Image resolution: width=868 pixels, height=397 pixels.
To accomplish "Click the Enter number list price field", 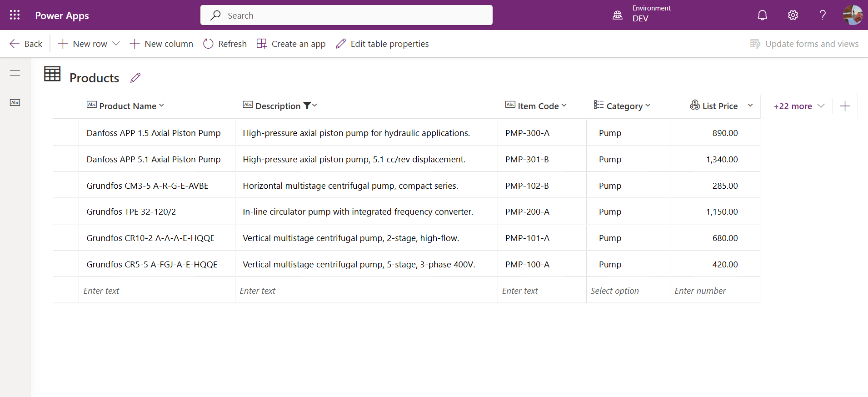I will [x=715, y=291].
